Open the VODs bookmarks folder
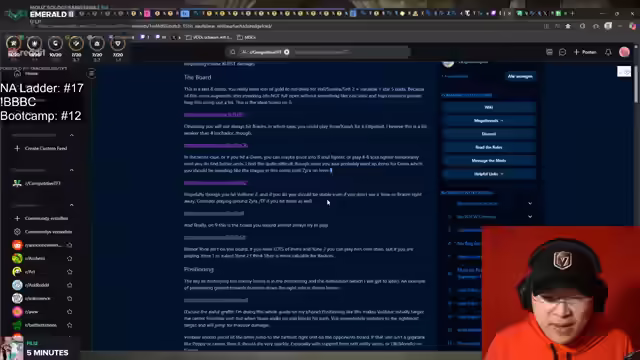 pos(209,37)
